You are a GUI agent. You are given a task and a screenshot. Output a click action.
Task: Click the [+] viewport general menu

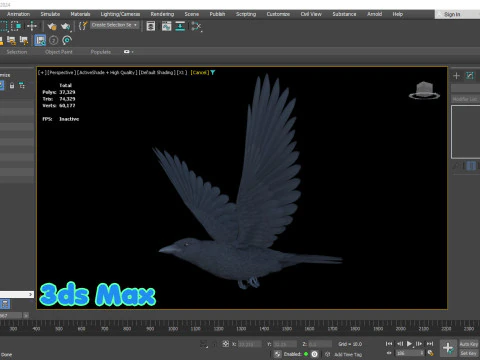coord(42,72)
